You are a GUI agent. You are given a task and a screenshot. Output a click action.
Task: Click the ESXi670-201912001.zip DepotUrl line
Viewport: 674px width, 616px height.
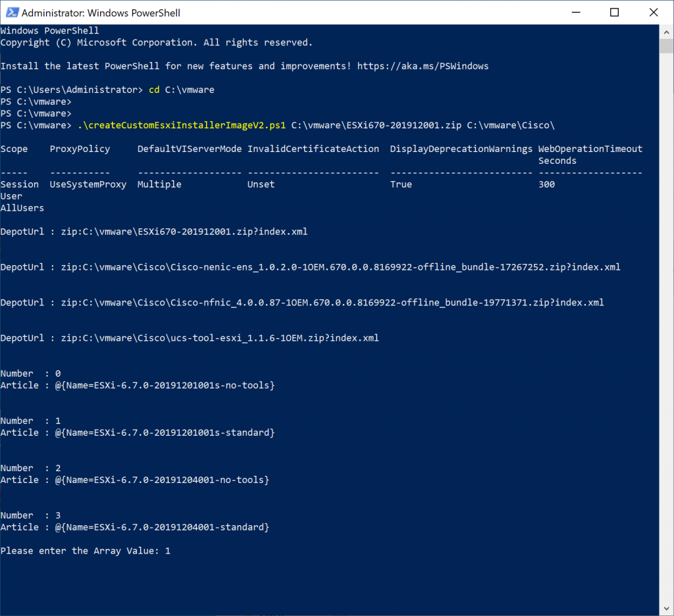coord(154,232)
